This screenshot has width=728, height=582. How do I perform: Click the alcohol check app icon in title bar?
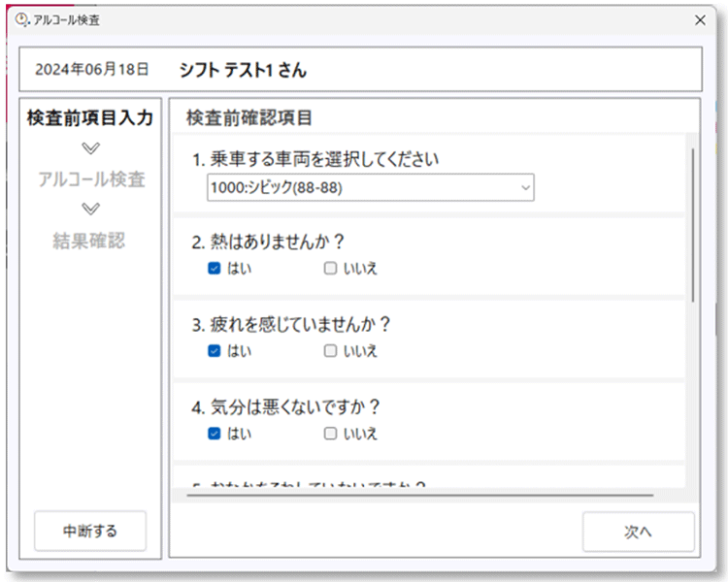(22, 19)
